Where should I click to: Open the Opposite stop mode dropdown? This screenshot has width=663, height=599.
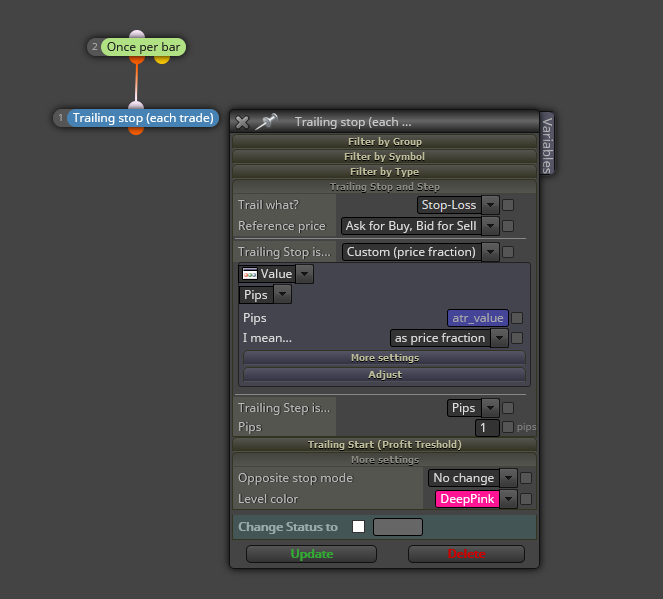coord(473,478)
